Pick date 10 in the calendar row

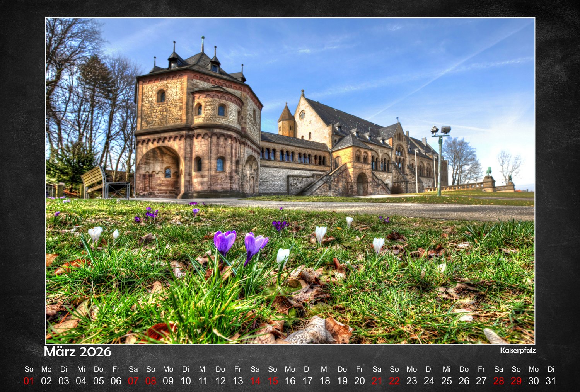click(186, 381)
